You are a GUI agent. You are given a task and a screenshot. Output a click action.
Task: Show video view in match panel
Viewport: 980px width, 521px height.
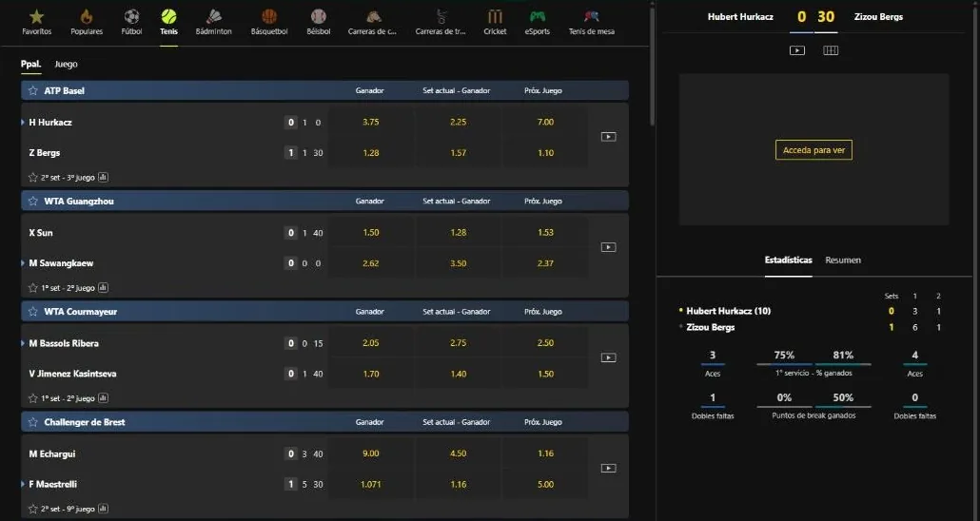click(797, 50)
